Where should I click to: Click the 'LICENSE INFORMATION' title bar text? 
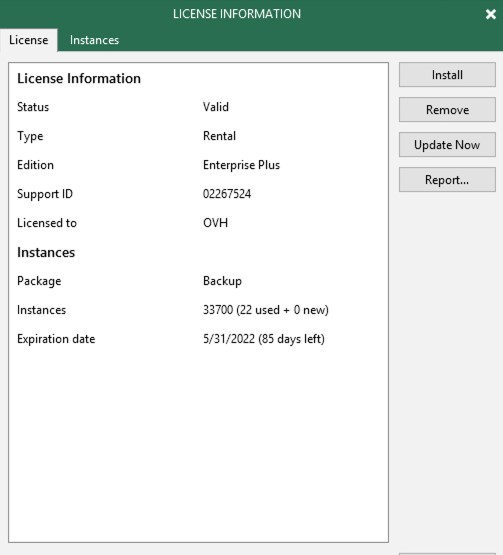coord(237,14)
